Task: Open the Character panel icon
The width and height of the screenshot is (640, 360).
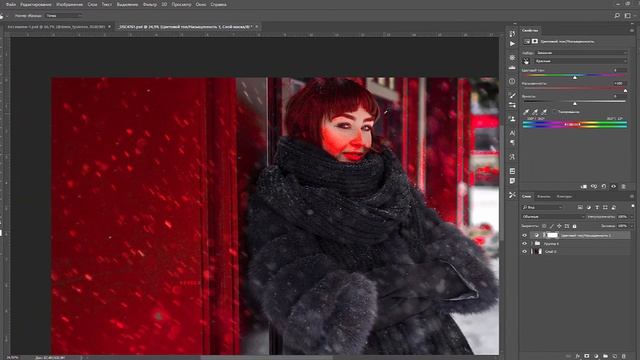Action: tap(512, 133)
